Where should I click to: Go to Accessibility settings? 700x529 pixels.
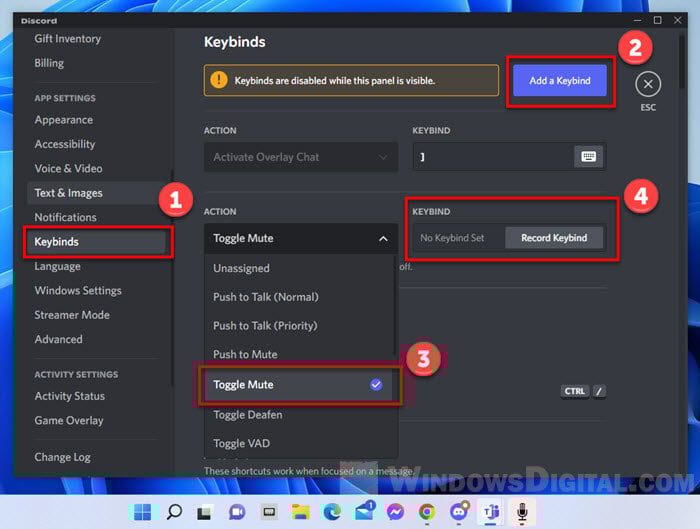point(65,144)
